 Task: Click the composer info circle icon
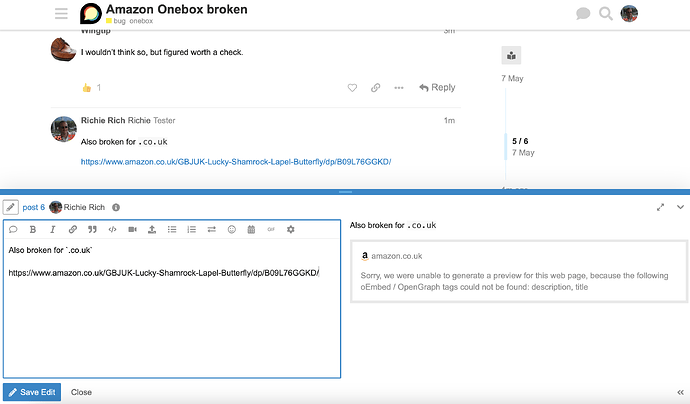(116, 207)
